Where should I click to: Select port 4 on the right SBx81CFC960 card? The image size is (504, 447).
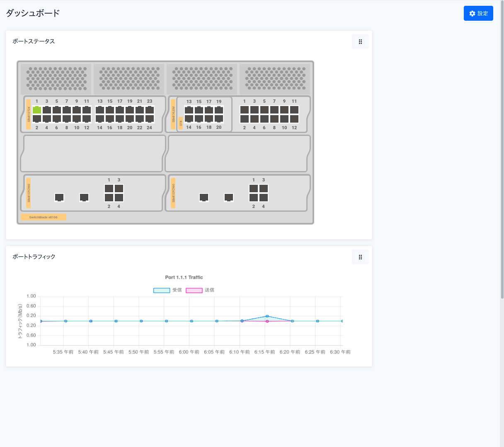tap(264, 198)
